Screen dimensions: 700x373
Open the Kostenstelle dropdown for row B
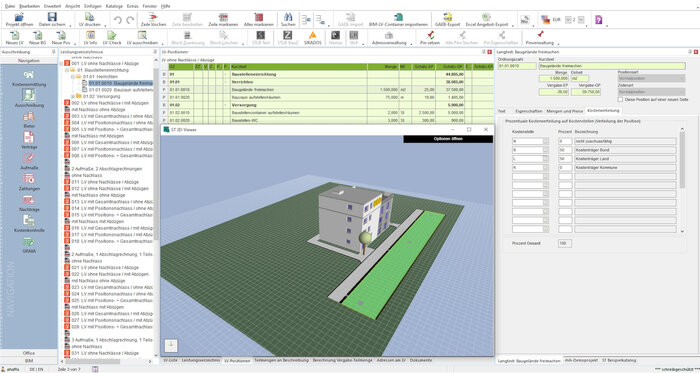coord(546,150)
